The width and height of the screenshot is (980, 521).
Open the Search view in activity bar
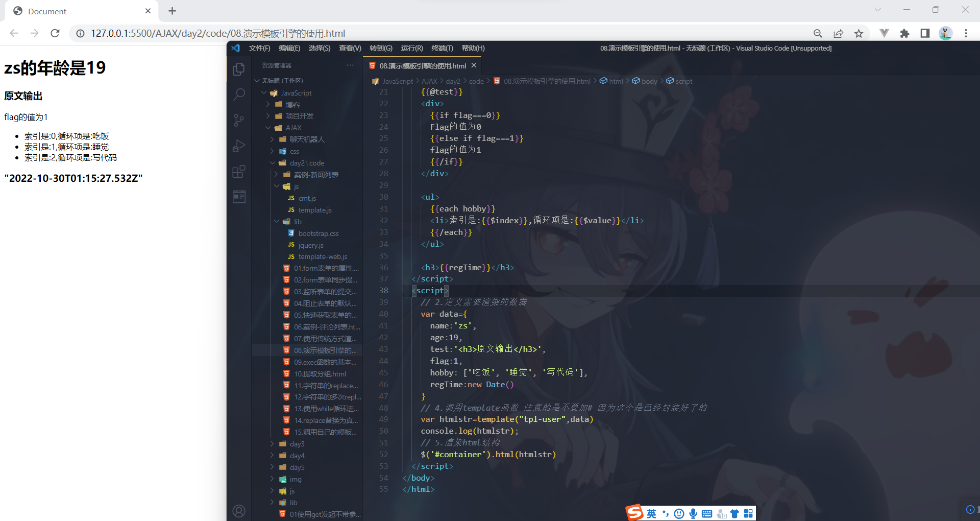(239, 94)
